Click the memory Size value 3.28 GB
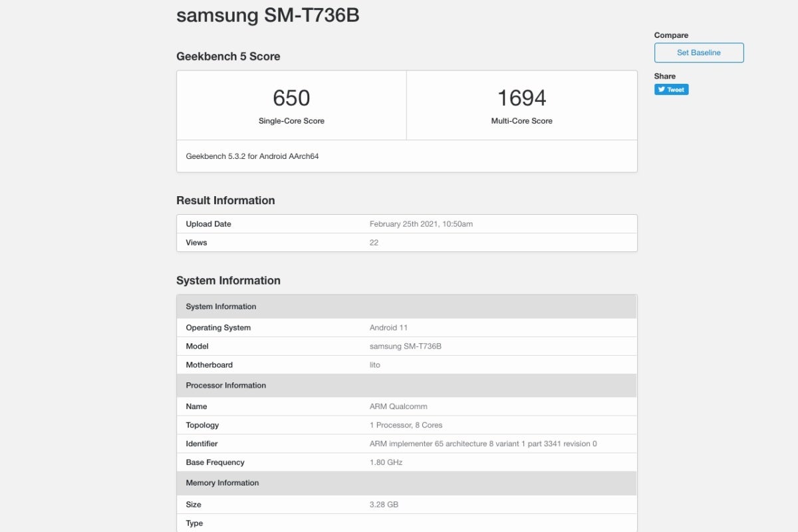798x532 pixels. click(384, 505)
